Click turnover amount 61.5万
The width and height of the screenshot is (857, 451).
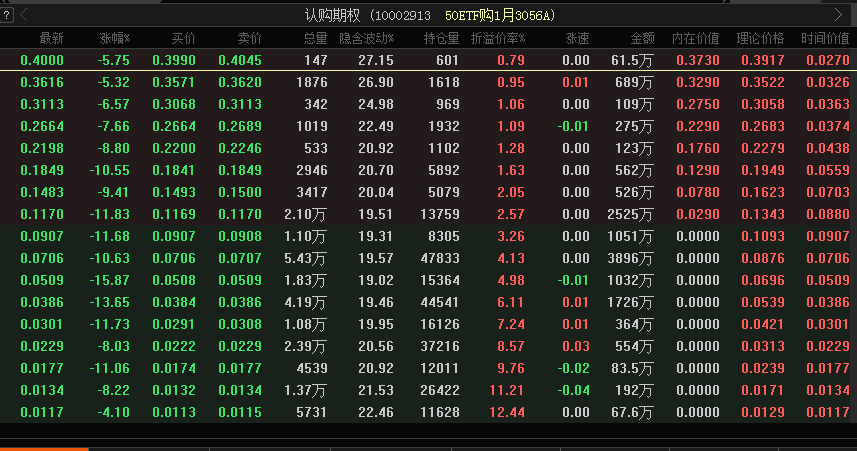tap(632, 61)
